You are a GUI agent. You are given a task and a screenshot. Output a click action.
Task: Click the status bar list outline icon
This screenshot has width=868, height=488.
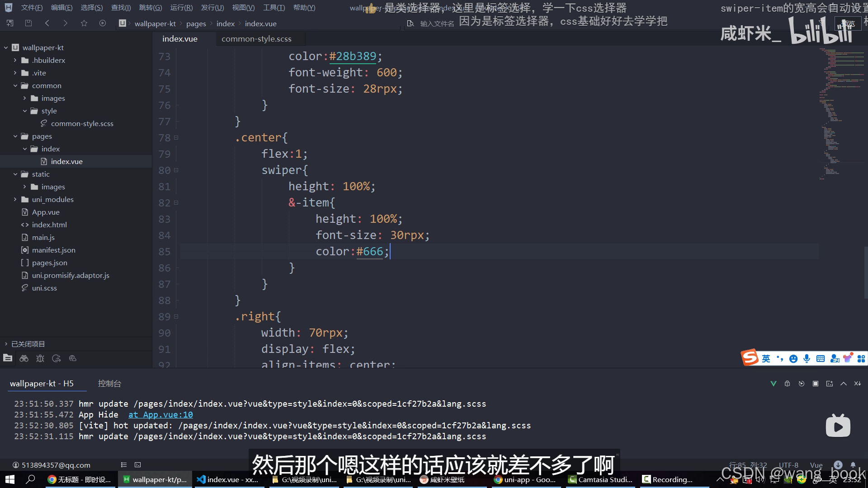pyautogui.click(x=124, y=465)
